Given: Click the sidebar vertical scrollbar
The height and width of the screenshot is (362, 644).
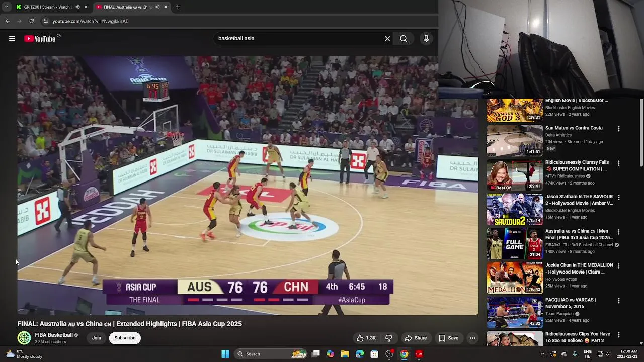Looking at the screenshot, I should click(x=641, y=132).
